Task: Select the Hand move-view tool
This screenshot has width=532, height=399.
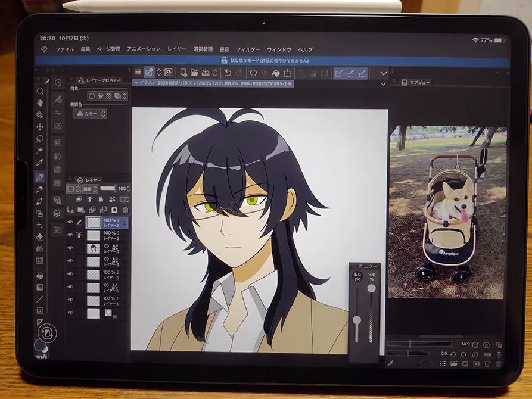Action: tap(40, 103)
